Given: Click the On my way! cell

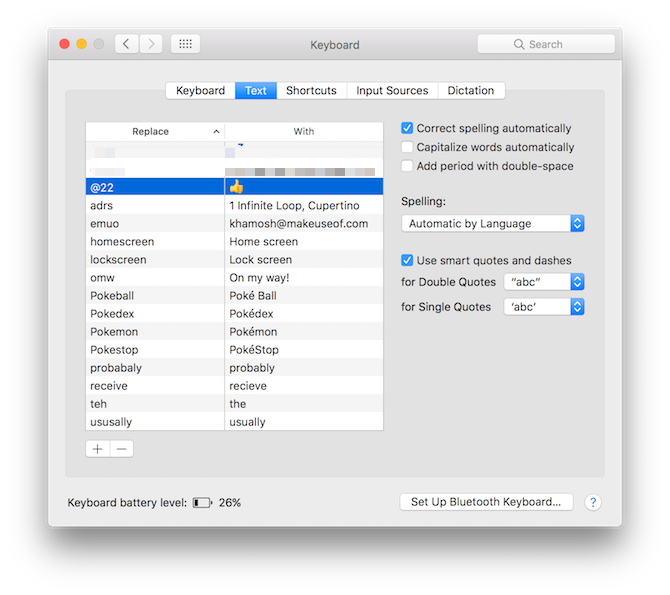Looking at the screenshot, I should 304,277.
